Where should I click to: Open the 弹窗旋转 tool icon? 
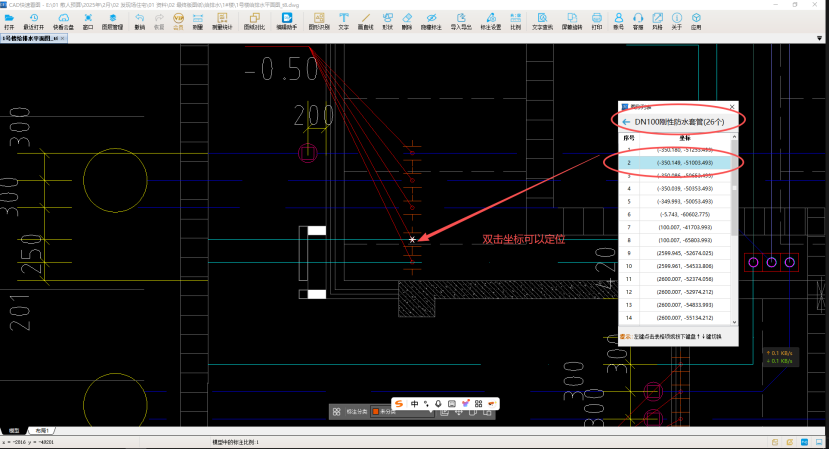[572, 21]
